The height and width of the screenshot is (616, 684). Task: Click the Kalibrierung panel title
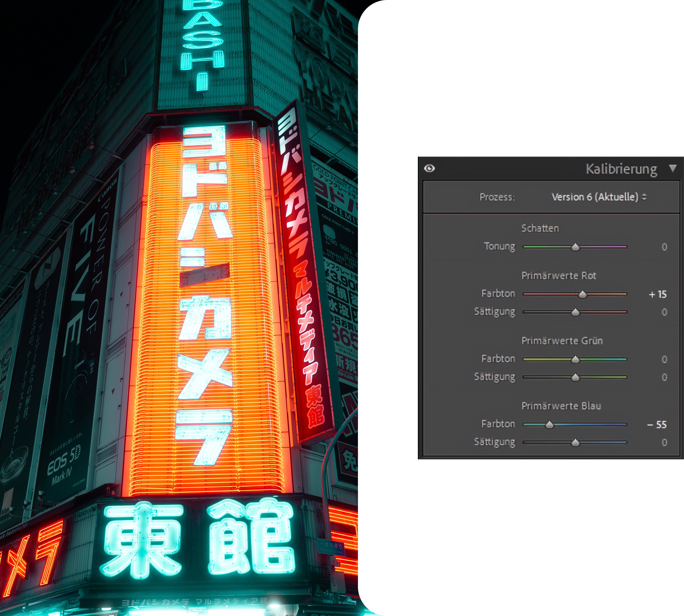[621, 169]
